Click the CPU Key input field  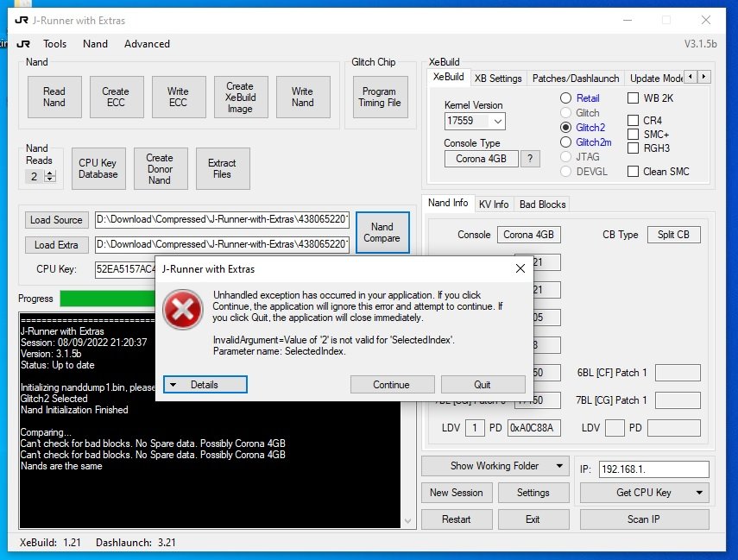[x=125, y=270]
